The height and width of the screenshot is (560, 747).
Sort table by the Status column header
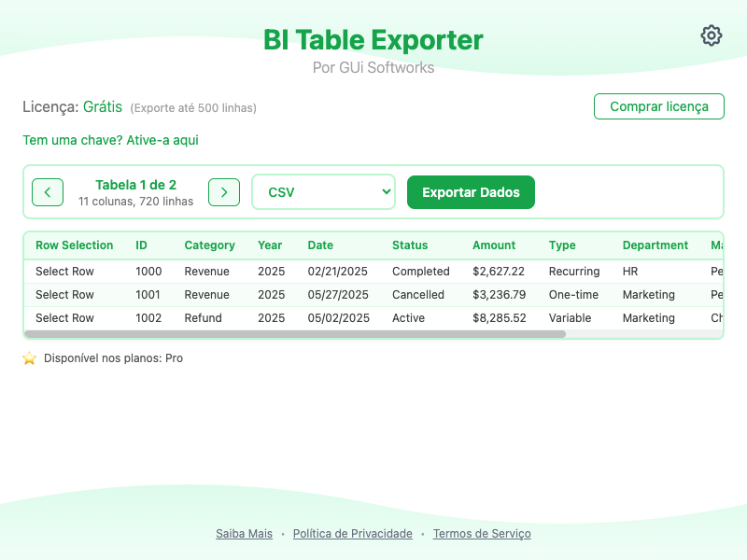click(x=410, y=245)
